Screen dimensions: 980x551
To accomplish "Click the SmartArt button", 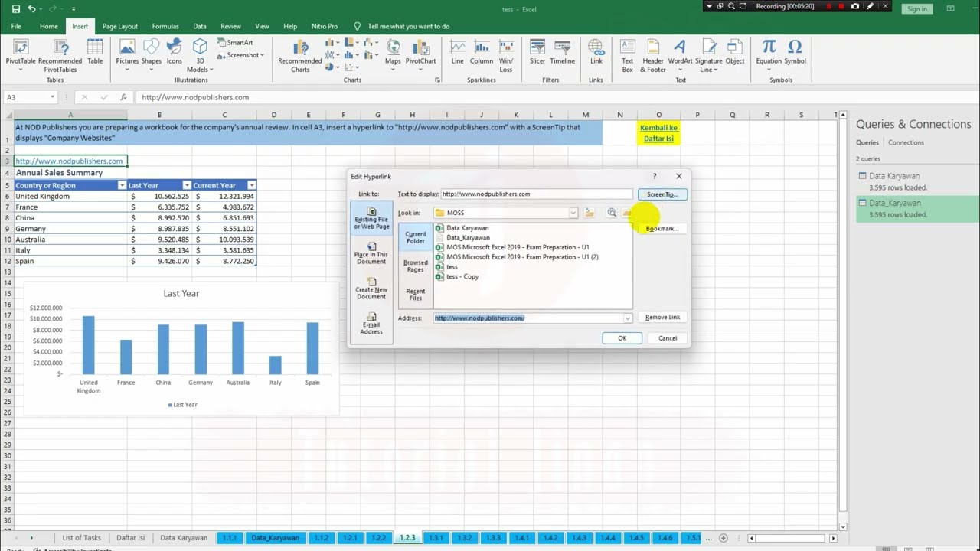I will (236, 43).
